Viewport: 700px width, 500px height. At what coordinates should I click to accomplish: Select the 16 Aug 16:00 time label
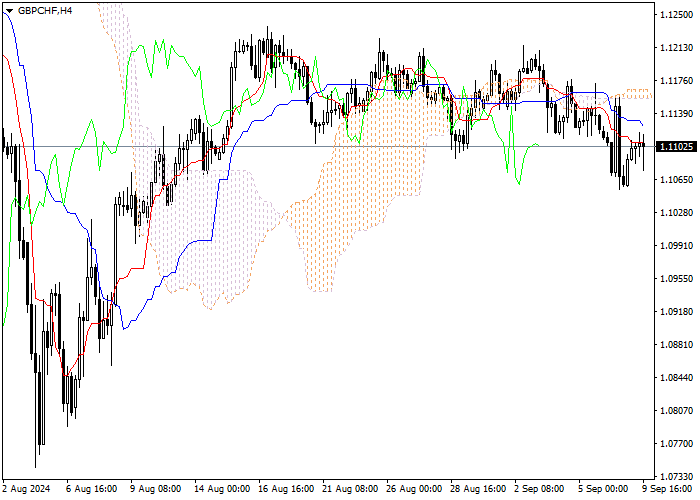click(286, 489)
